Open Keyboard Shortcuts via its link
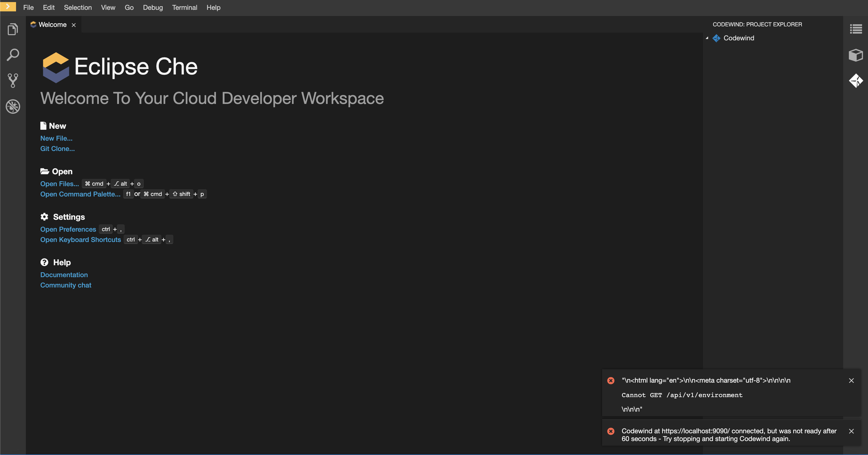Image resolution: width=868 pixels, height=455 pixels. [x=80, y=239]
